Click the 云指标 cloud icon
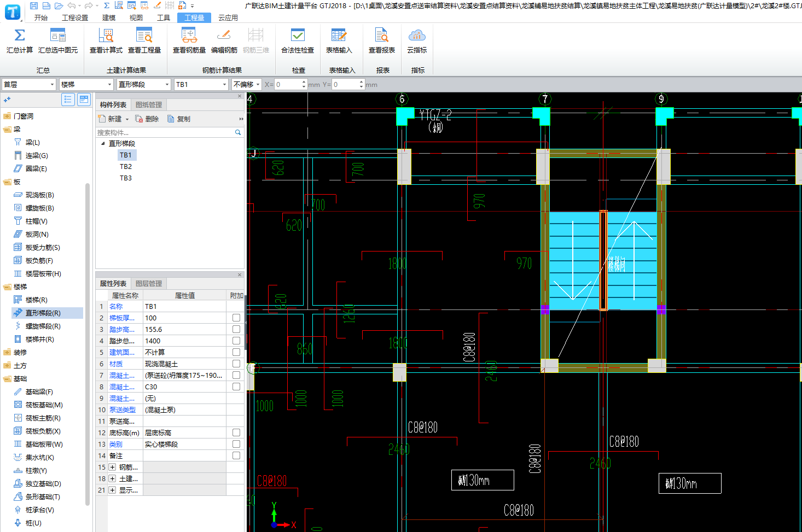This screenshot has width=802, height=532. tap(417, 36)
